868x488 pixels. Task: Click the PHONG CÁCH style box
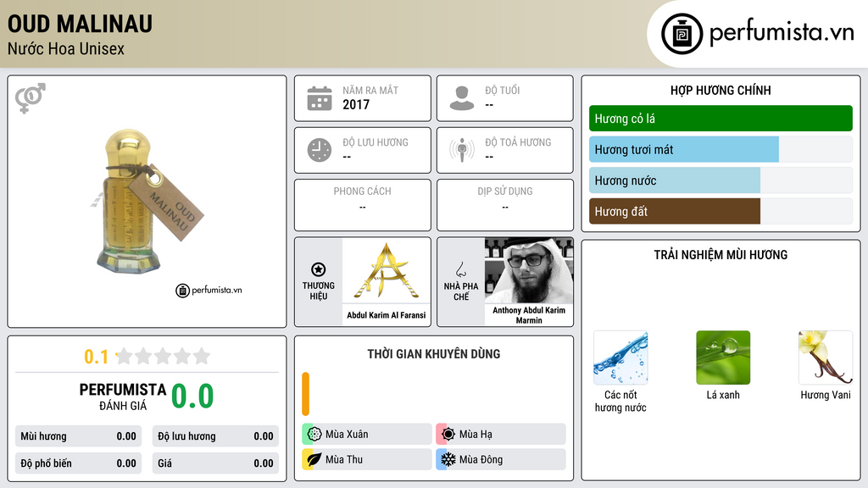point(363,205)
